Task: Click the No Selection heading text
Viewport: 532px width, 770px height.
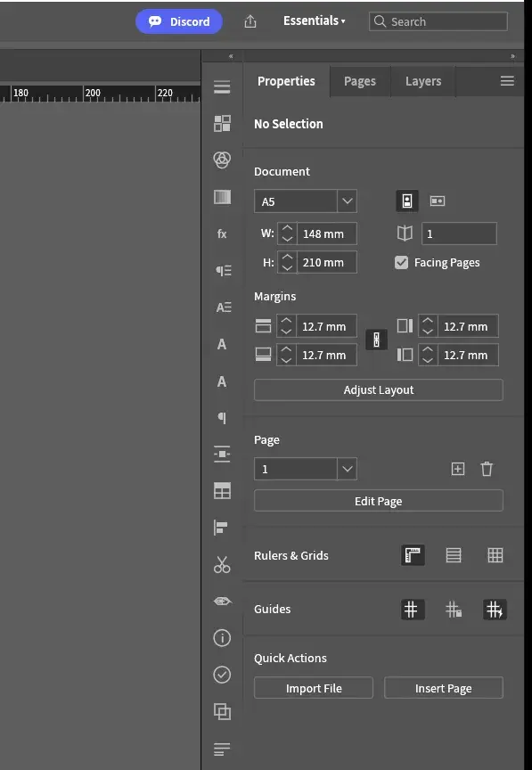Action: pyautogui.click(x=289, y=124)
